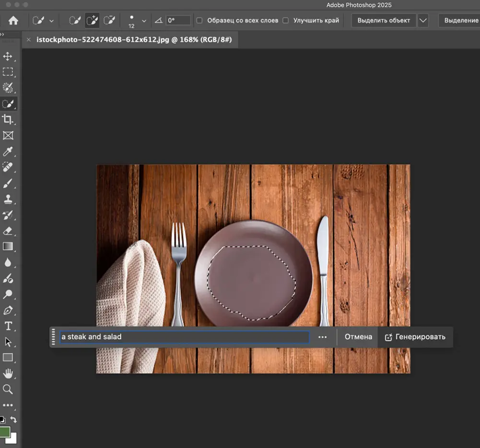Select the Horizontal Type tool

[8, 326]
